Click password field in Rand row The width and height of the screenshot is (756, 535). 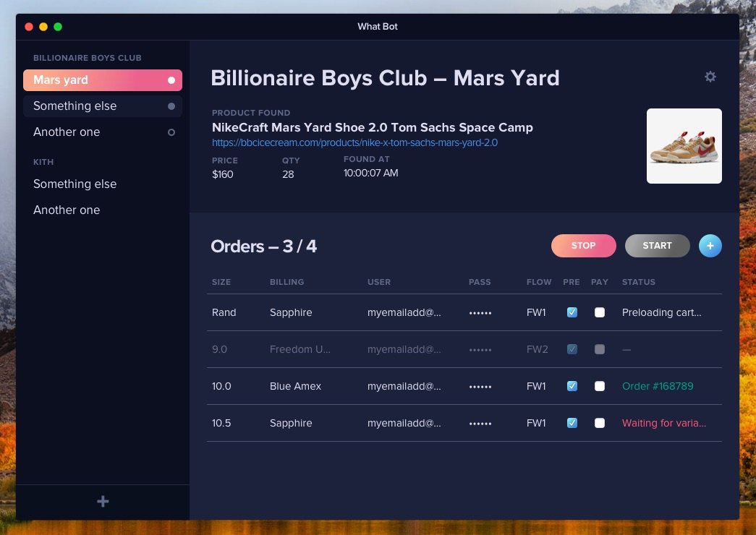tap(480, 313)
